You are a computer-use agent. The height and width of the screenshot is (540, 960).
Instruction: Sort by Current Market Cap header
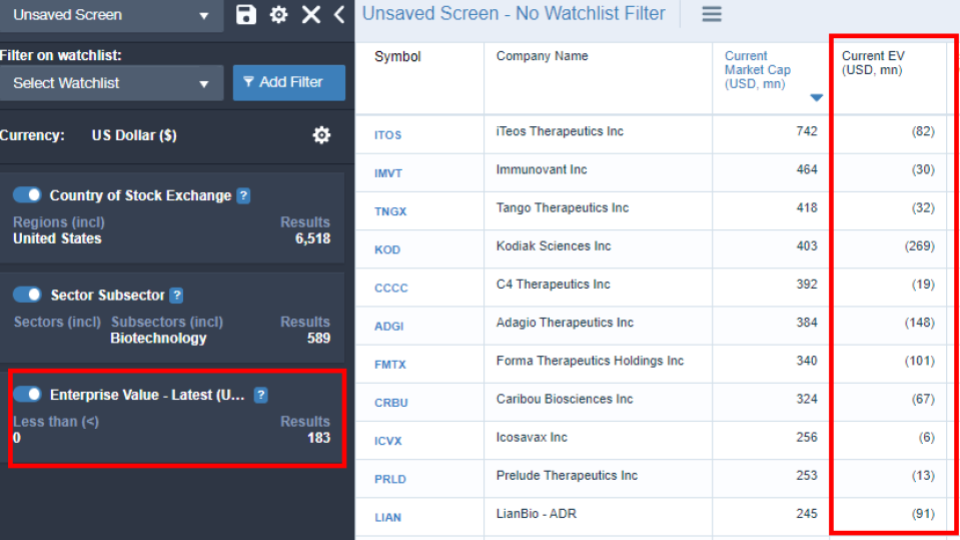(x=757, y=70)
